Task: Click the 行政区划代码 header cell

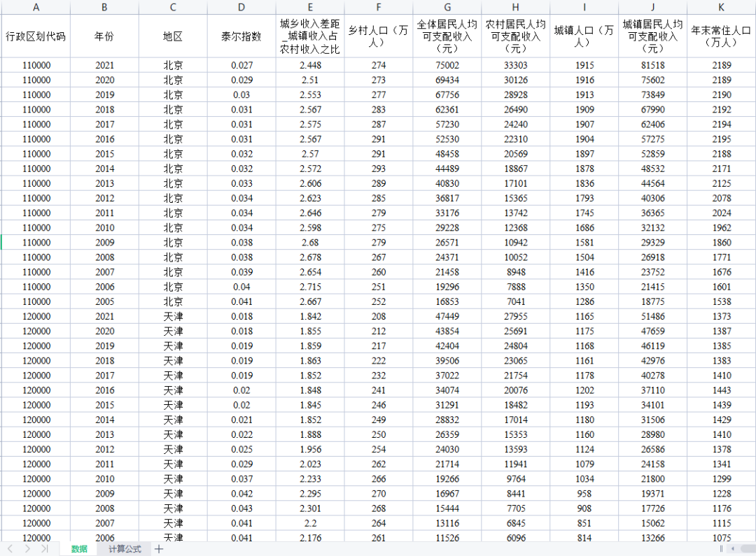Action: click(36, 36)
